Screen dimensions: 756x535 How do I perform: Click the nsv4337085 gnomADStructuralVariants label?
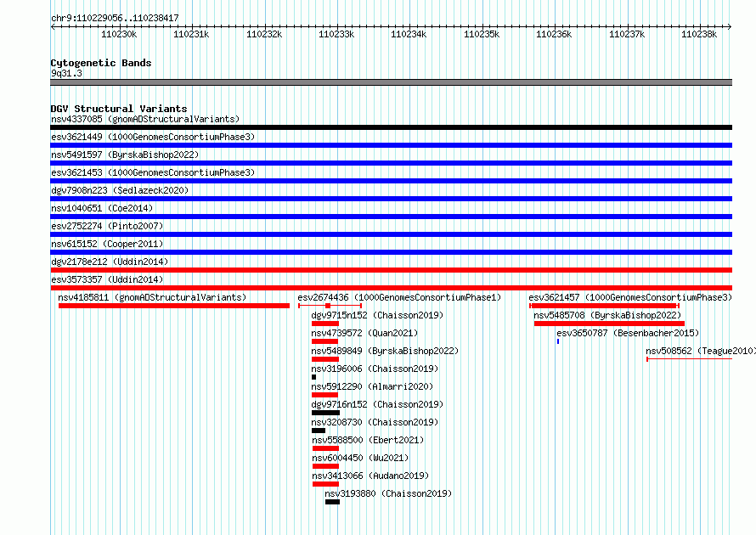[x=145, y=119]
